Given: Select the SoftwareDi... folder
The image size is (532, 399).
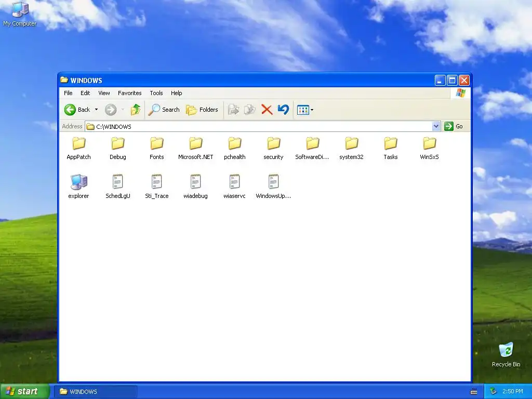Looking at the screenshot, I should tap(312, 148).
